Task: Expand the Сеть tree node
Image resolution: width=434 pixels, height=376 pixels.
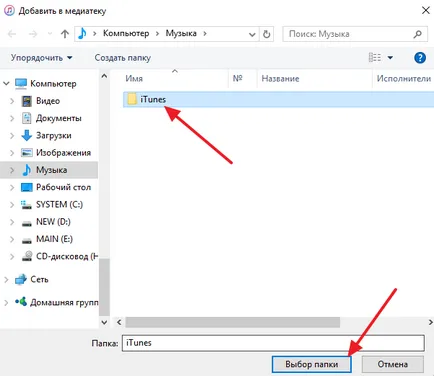Action: (x=6, y=279)
